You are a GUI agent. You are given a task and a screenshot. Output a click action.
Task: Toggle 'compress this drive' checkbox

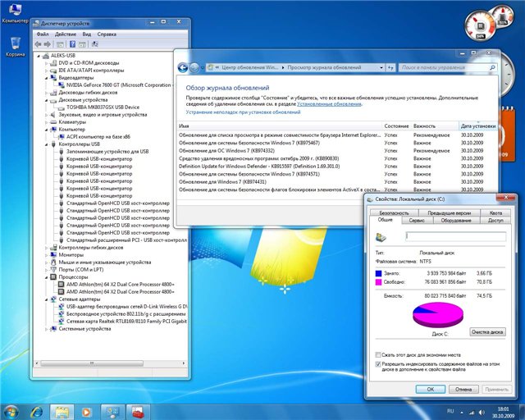click(x=377, y=354)
